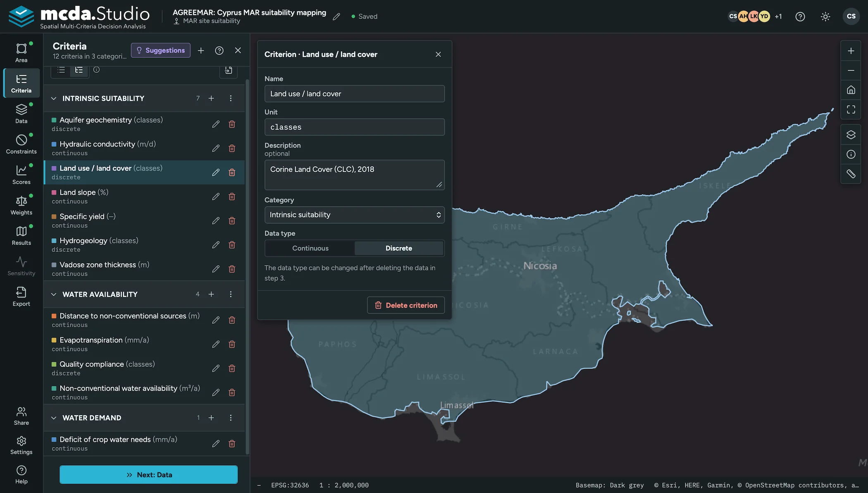Open the map layers control

pyautogui.click(x=851, y=135)
